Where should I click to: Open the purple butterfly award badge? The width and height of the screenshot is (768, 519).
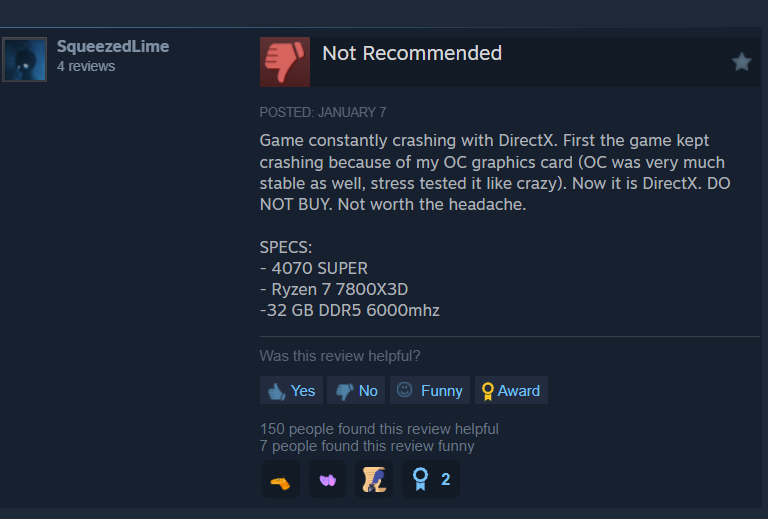point(328,479)
